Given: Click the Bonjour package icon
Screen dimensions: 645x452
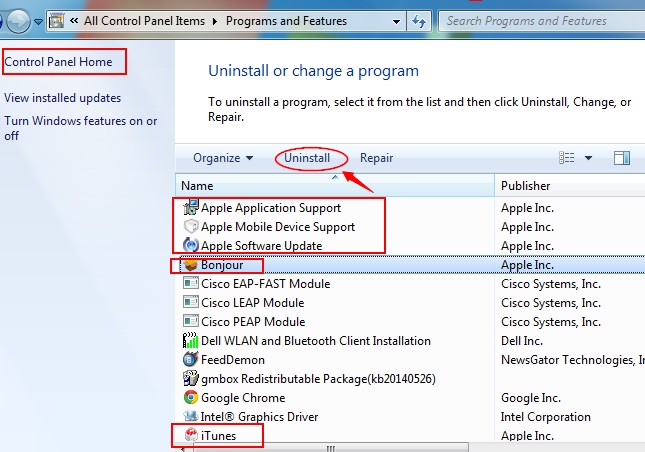Looking at the screenshot, I should (191, 265).
